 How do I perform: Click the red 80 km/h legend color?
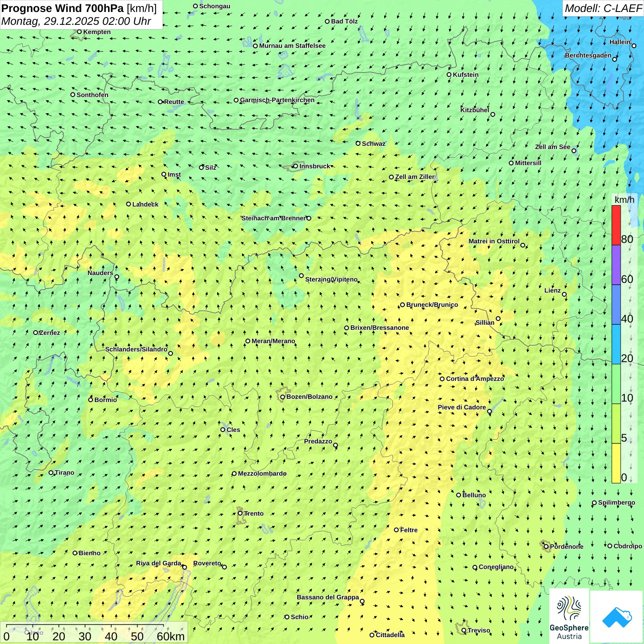[616, 225]
